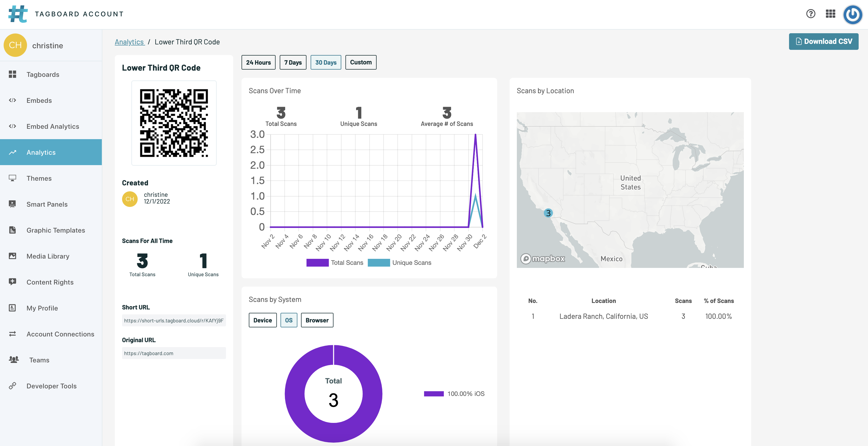The image size is (868, 446).
Task: Click the Smart Panels icon
Action: [x=12, y=204]
